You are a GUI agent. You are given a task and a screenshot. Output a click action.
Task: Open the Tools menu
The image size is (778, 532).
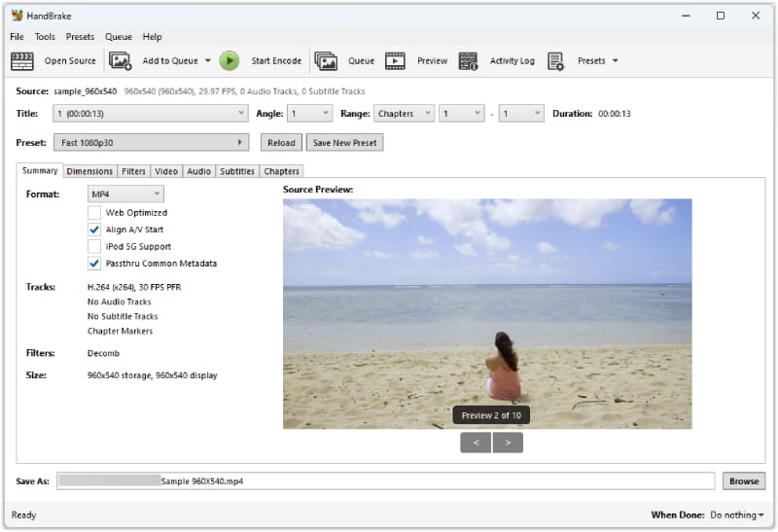coord(45,37)
